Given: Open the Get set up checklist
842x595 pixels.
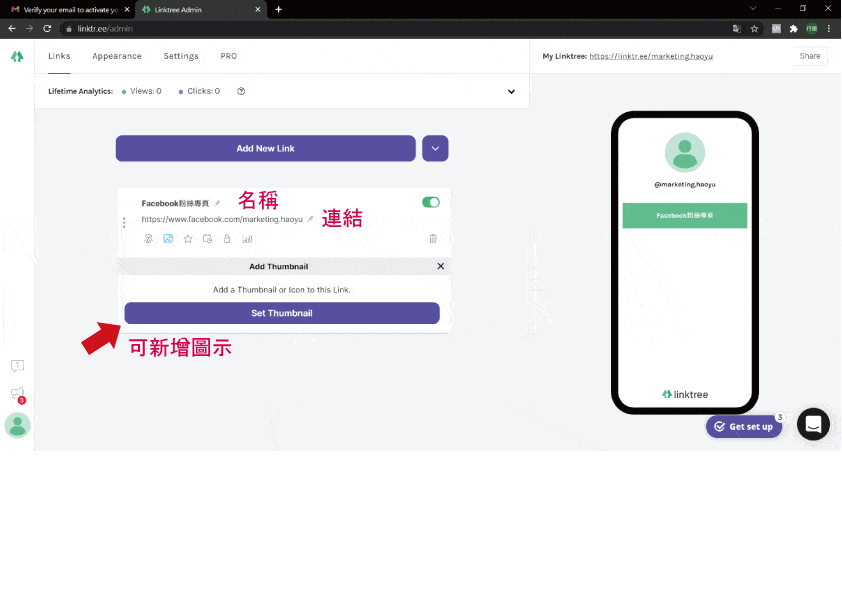Looking at the screenshot, I should [x=744, y=426].
